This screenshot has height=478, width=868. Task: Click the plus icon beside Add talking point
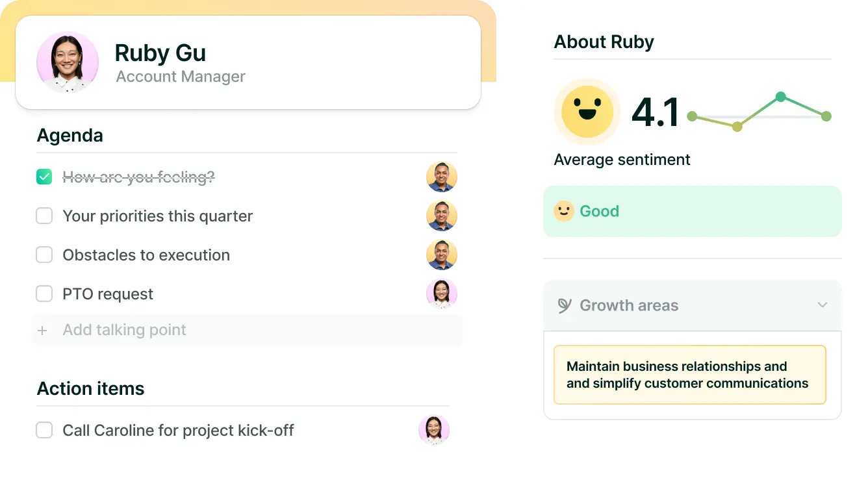pos(43,331)
